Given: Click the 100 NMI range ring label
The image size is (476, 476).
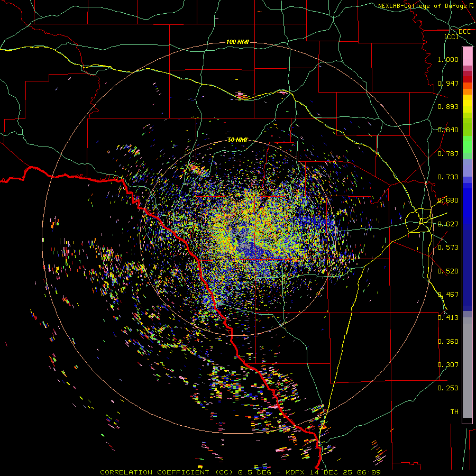Looking at the screenshot, I should [x=237, y=42].
